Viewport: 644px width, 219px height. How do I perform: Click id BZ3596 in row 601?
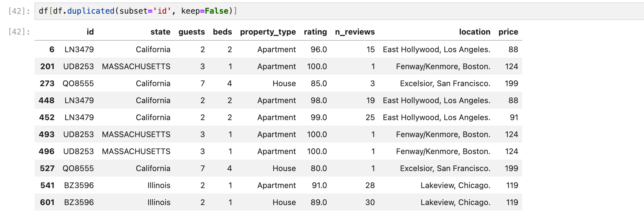(x=79, y=202)
